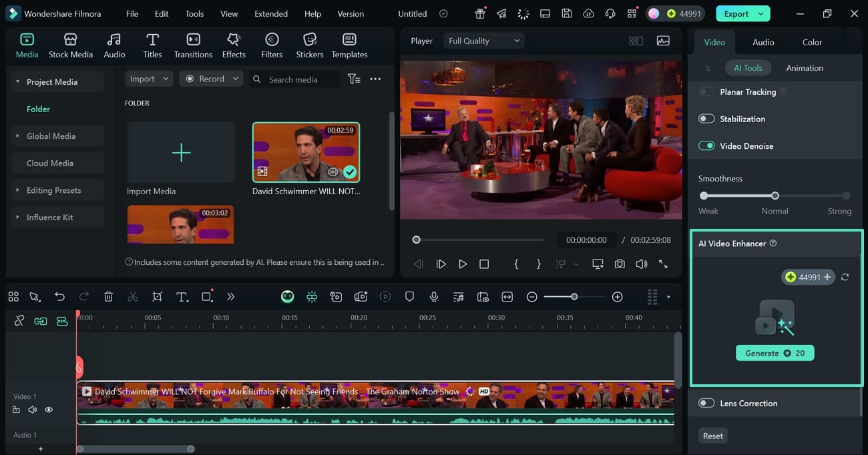Expand the Editing Presets item

tap(18, 190)
